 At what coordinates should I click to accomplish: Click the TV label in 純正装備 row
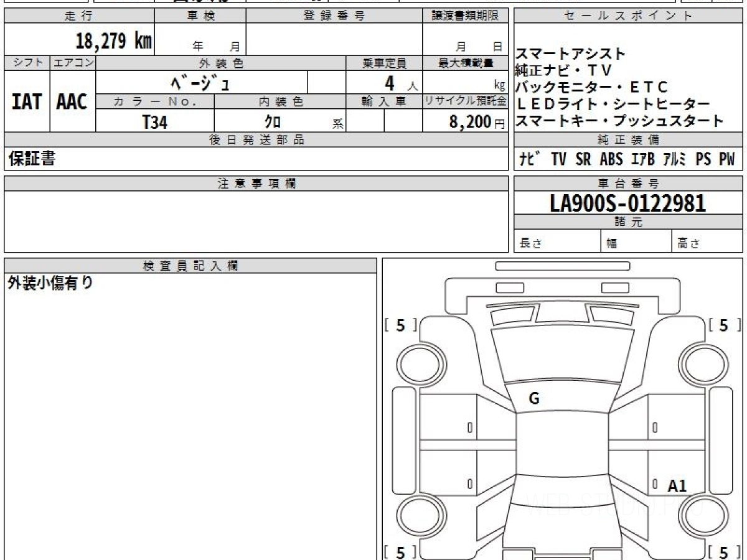point(558,159)
